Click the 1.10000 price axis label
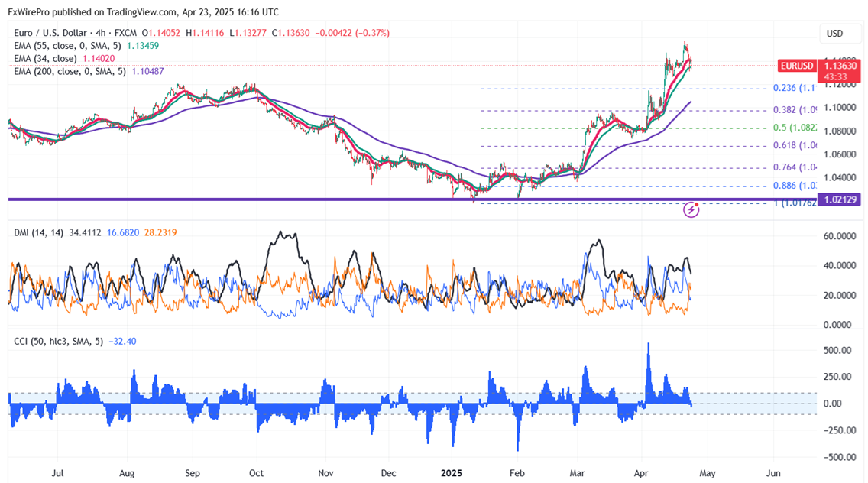 coord(840,108)
